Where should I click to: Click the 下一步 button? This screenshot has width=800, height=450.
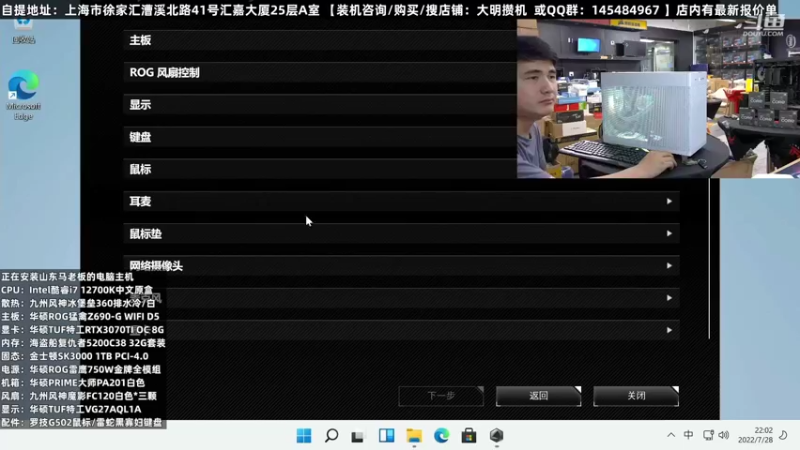tap(441, 396)
